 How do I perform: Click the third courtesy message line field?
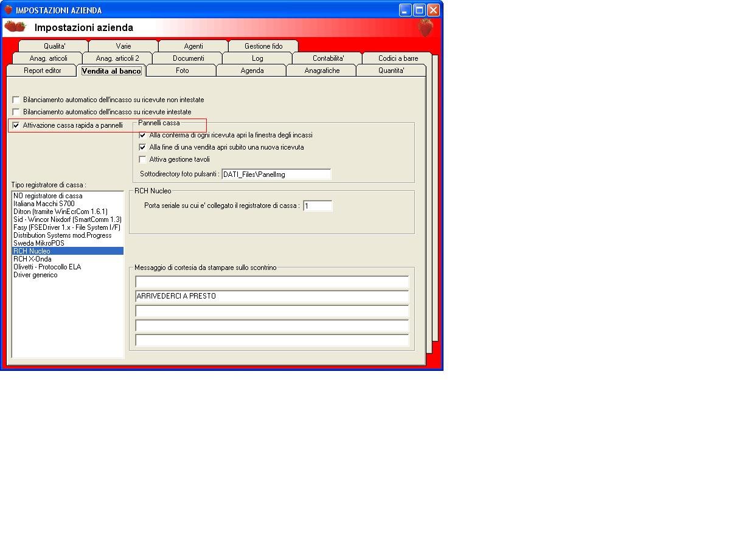tap(272, 311)
